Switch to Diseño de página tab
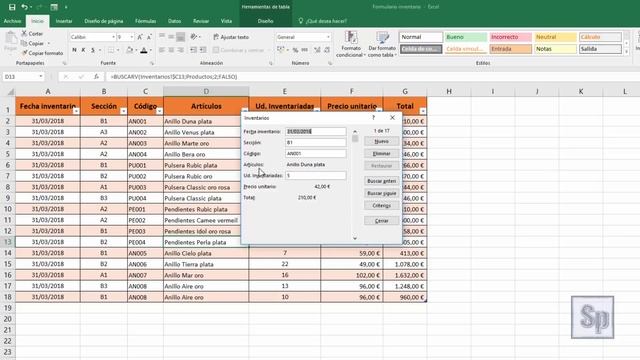This screenshot has height=360, width=640. click(104, 21)
